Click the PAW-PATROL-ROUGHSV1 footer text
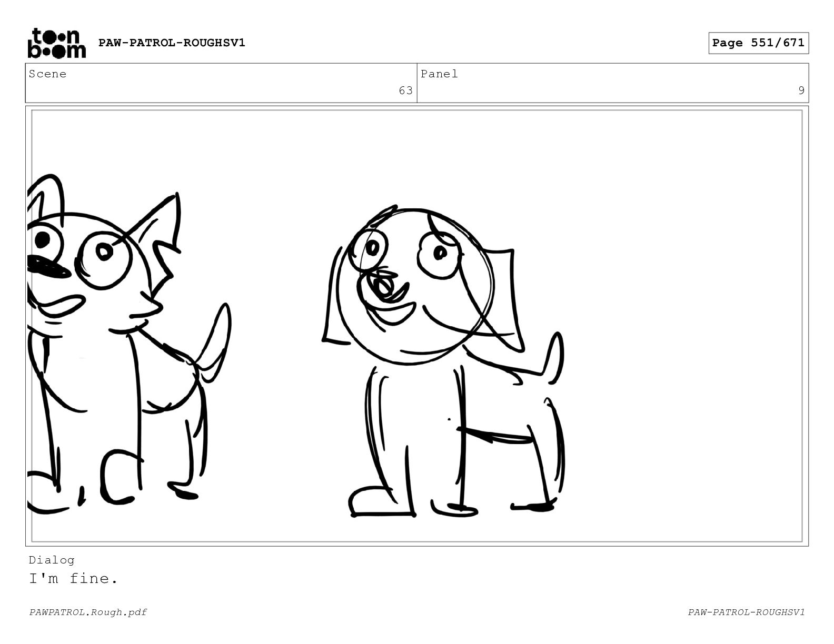This screenshot has width=834, height=644. point(746,612)
